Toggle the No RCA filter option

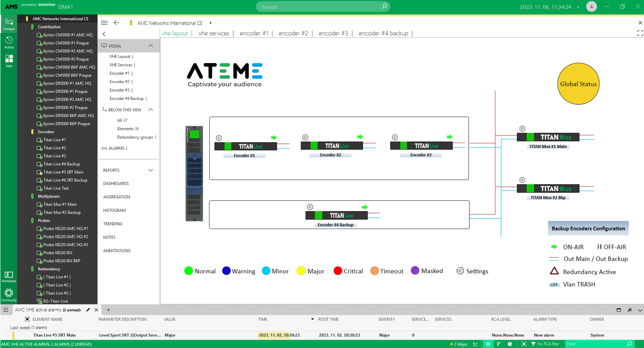[545, 344]
